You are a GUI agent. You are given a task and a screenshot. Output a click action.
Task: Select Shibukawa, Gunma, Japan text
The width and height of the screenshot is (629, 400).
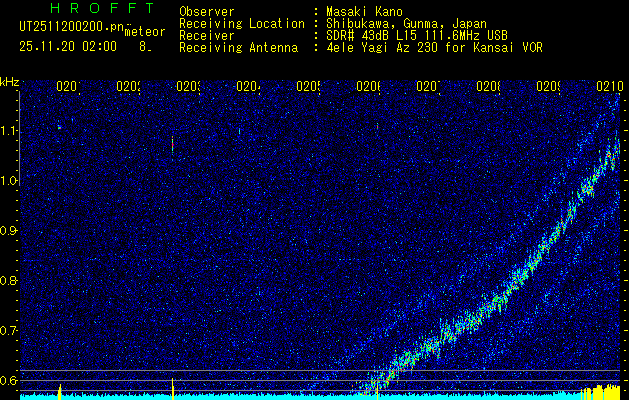click(406, 24)
